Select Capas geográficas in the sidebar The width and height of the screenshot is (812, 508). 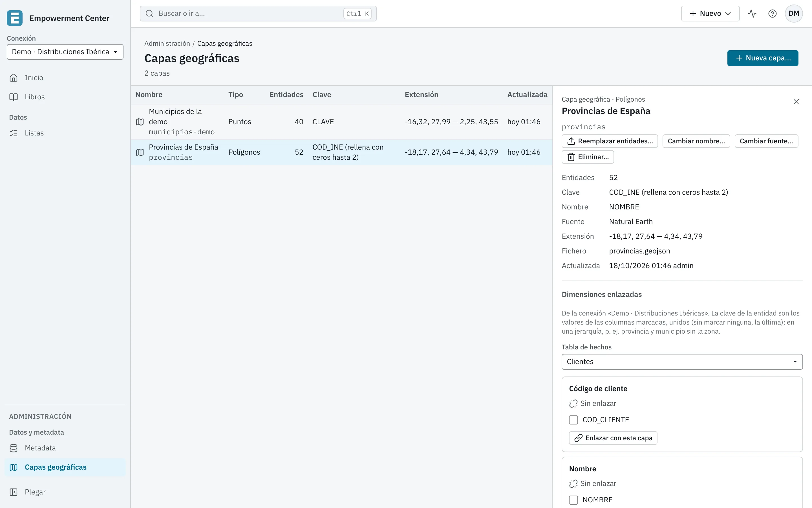point(65,467)
